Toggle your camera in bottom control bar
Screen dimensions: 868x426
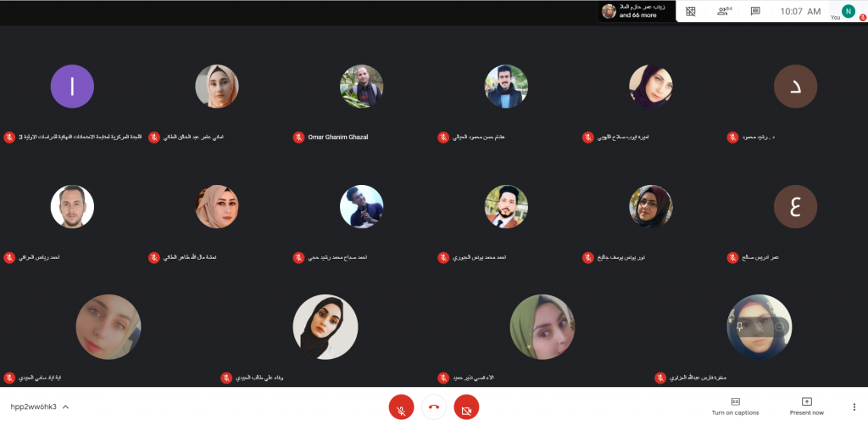[466, 407]
